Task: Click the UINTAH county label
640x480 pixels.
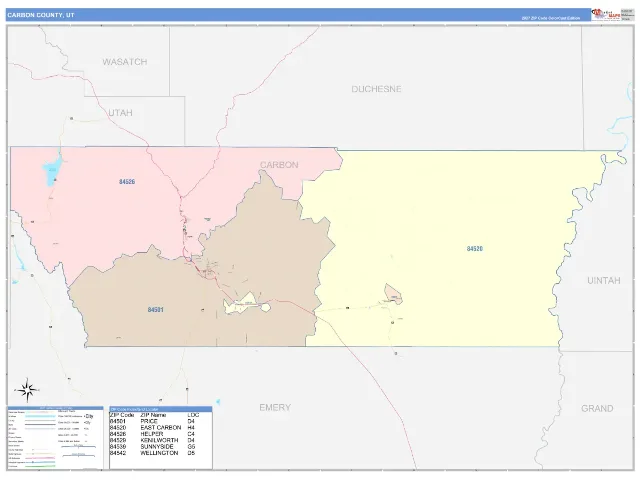Action: pos(604,280)
